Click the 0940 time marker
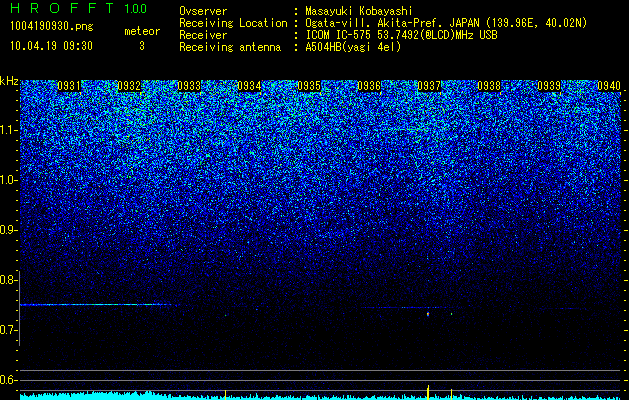629x400 pixels. pos(609,86)
